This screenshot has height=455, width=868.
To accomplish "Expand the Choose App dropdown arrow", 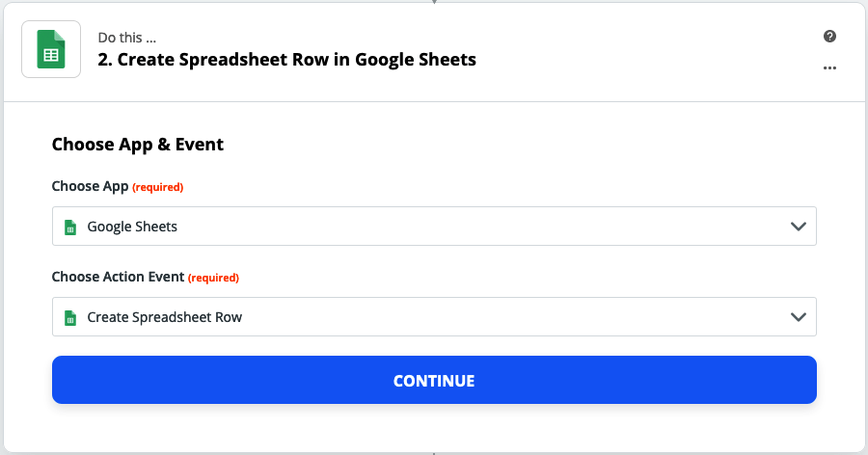I will [x=798, y=227].
